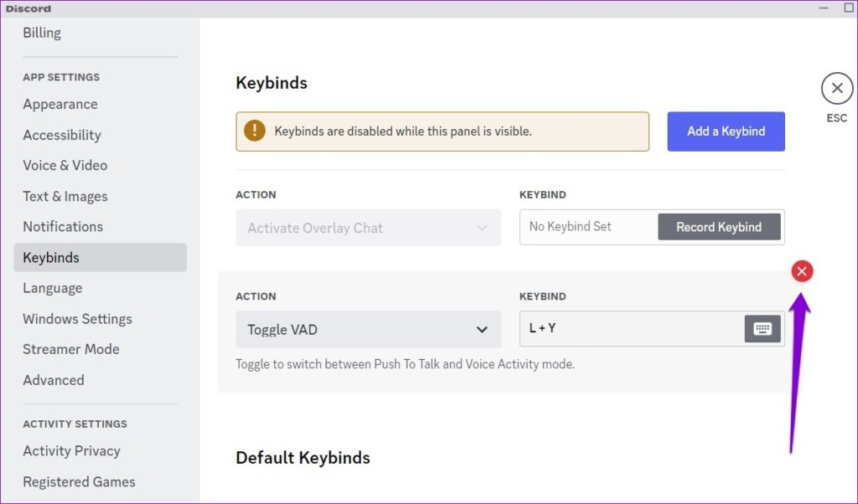This screenshot has height=504, width=858.
Task: Expand the keybind action chevron for Toggle VAD
Action: tap(483, 329)
